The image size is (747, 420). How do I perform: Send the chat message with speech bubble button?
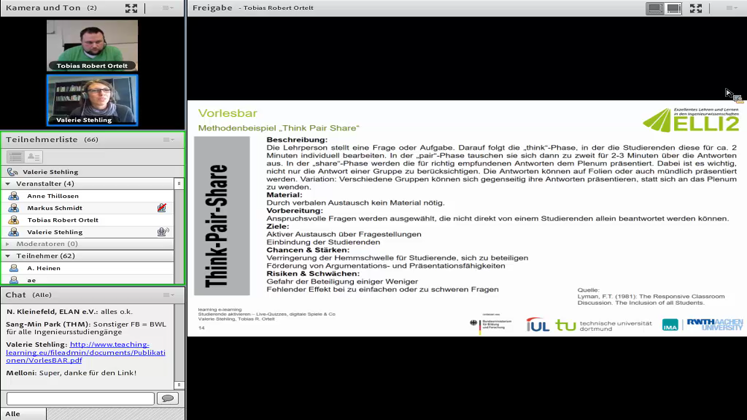click(168, 398)
